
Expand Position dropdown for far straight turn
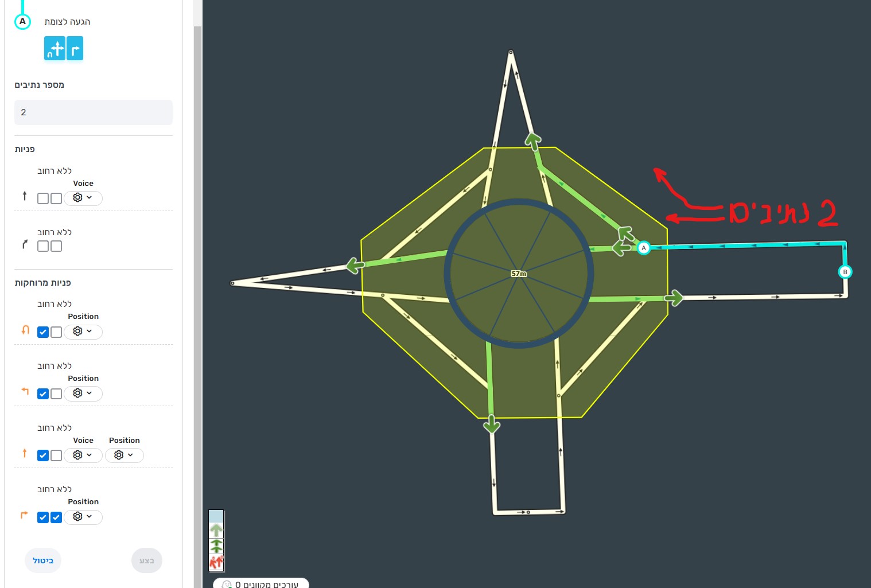(x=124, y=455)
